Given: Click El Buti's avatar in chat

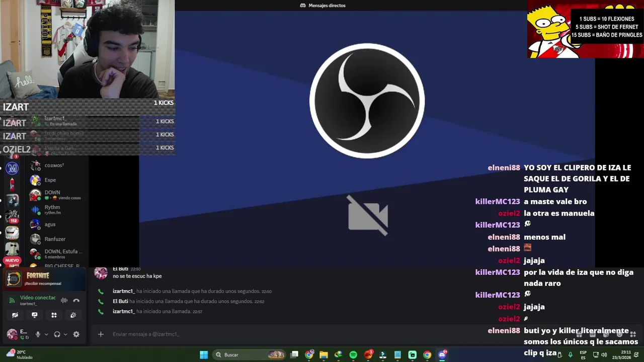Looking at the screenshot, I should pos(101,273).
